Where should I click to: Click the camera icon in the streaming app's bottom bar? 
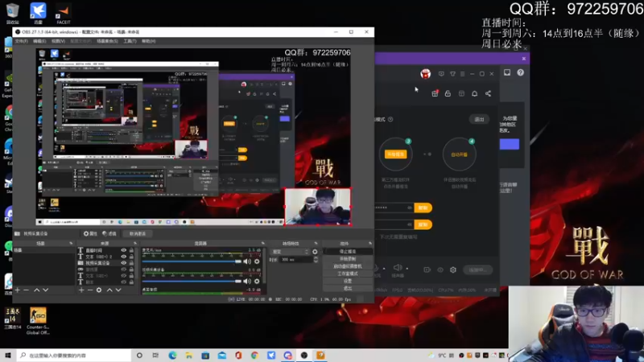(x=427, y=269)
